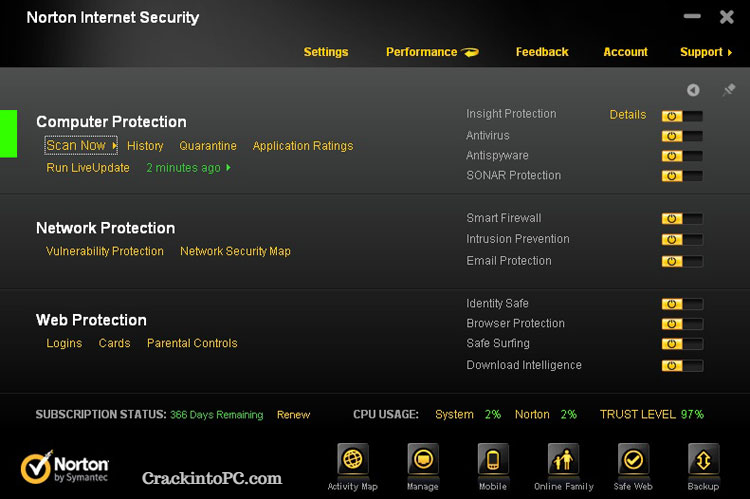
Task: Open the Quarantine link
Action: (x=208, y=146)
